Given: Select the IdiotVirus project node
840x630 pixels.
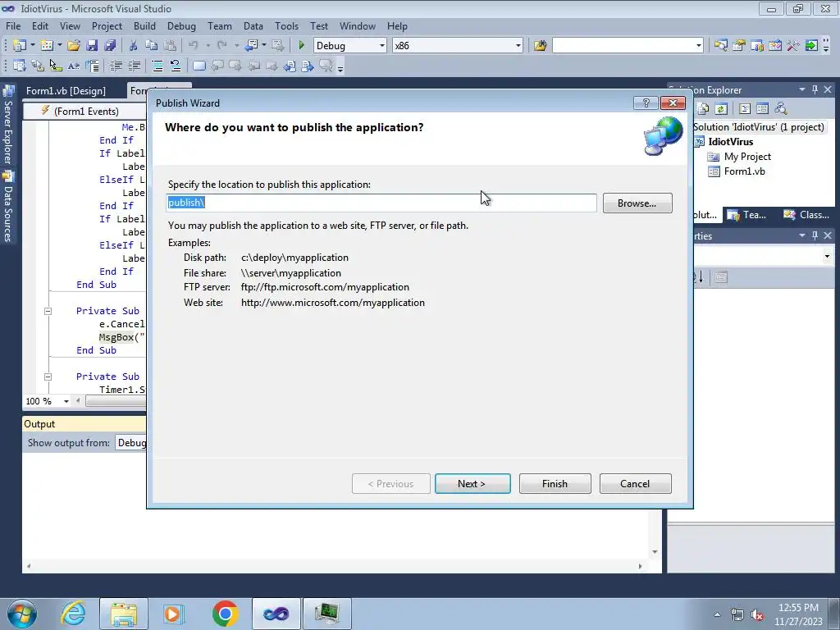Looking at the screenshot, I should pos(731,141).
